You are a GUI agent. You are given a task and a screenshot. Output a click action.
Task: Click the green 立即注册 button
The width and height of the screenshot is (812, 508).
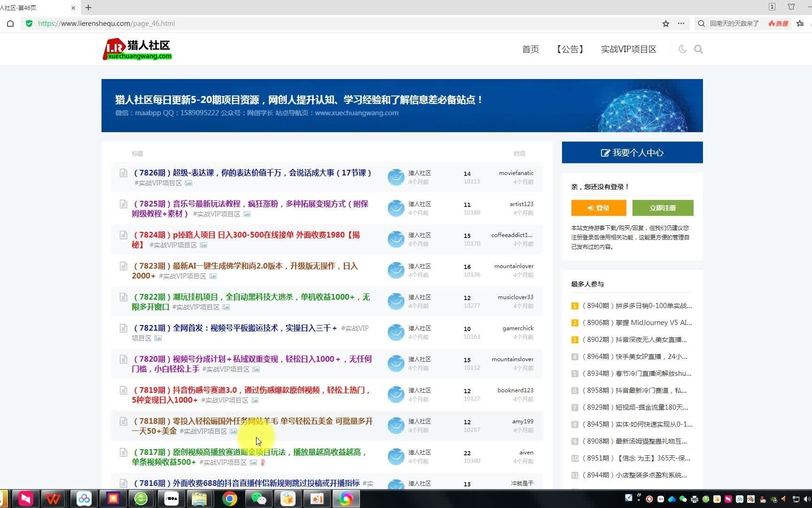click(663, 208)
